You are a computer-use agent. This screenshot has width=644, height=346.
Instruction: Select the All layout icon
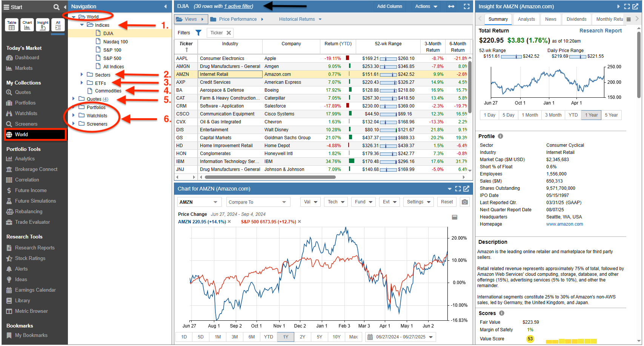[58, 25]
